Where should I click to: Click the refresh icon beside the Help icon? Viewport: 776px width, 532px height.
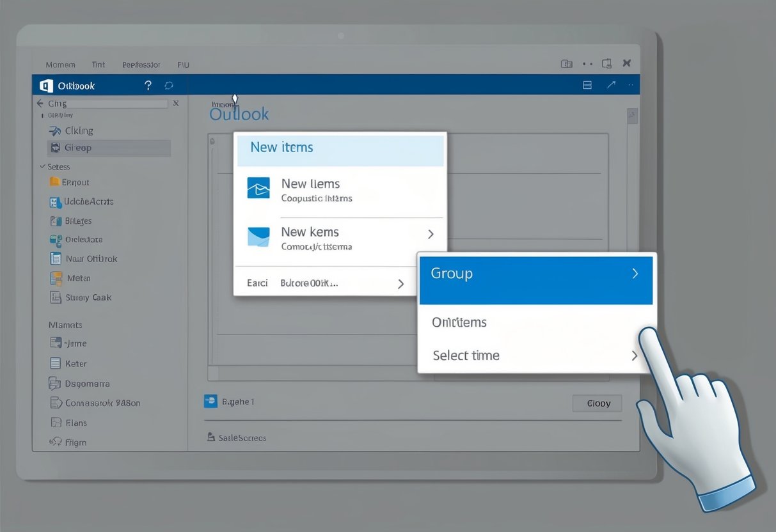[x=168, y=84]
